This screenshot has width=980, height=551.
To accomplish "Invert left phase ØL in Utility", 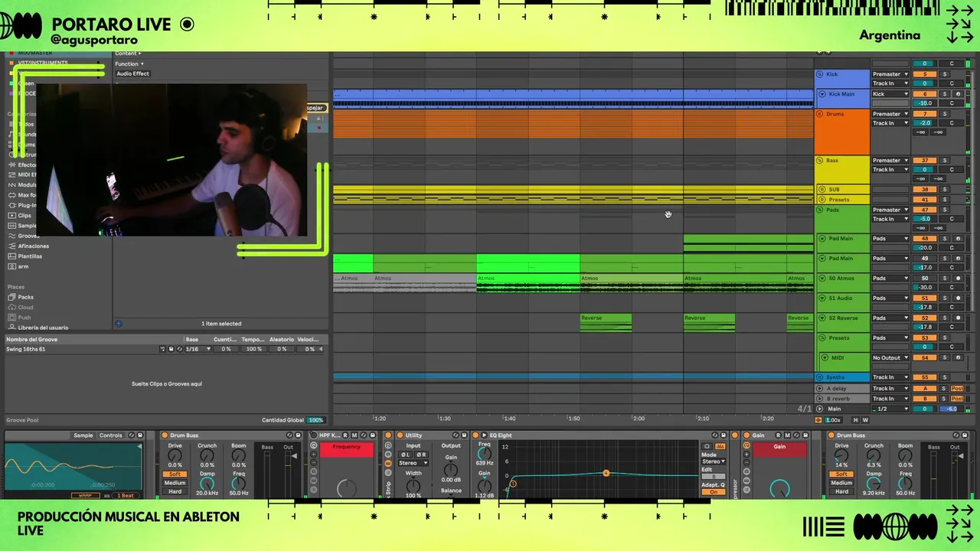I will point(406,455).
